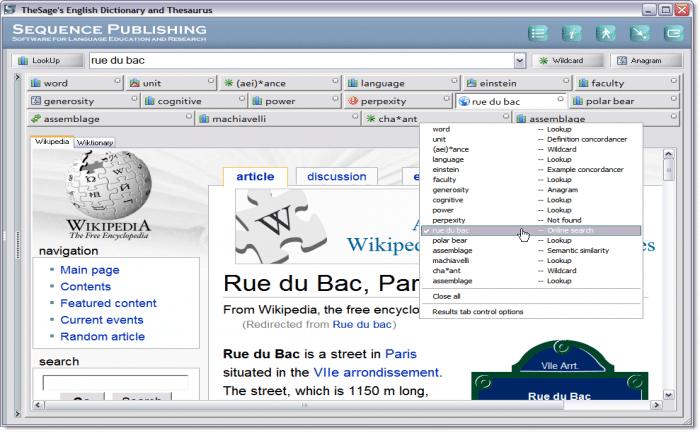
Task: Click the round button on the power tab
Action: click(335, 100)
